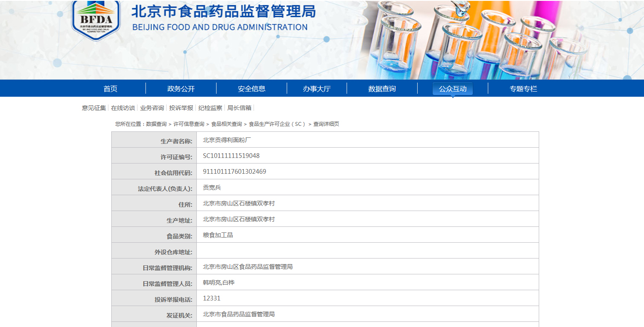Select supervisors 韩明亮,白桦

click(x=219, y=282)
